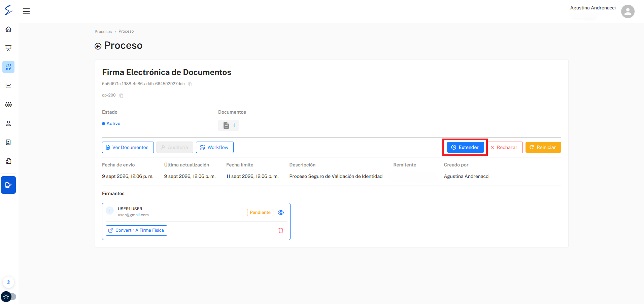
Task: Delete signer USER1 USER with trash icon
Action: [x=281, y=230]
